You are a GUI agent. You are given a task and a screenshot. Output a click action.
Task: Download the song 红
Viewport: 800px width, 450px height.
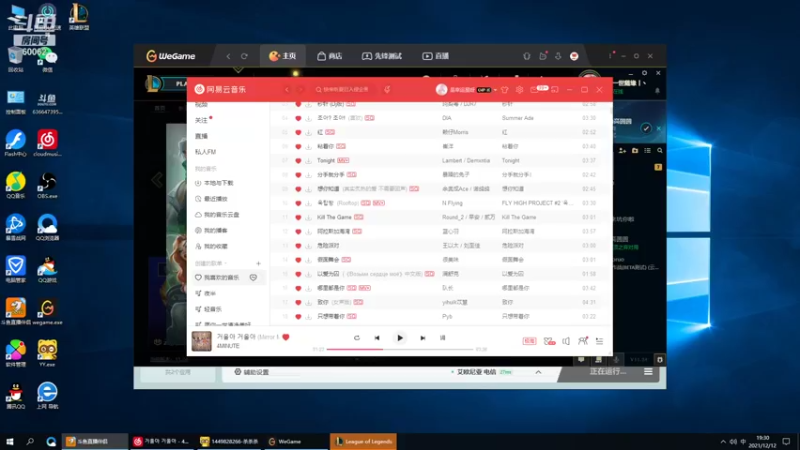pyautogui.click(x=308, y=132)
